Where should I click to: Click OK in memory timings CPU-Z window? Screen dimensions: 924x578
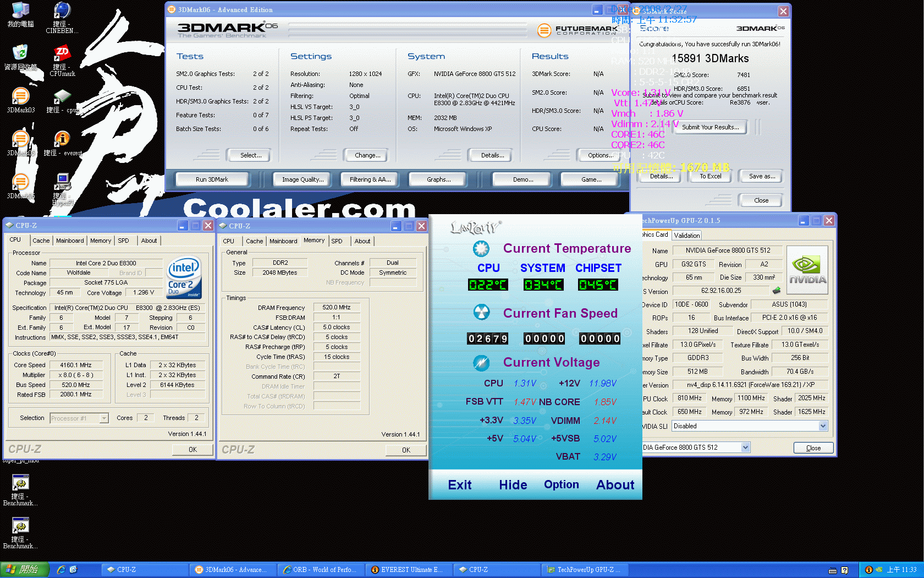tap(406, 450)
